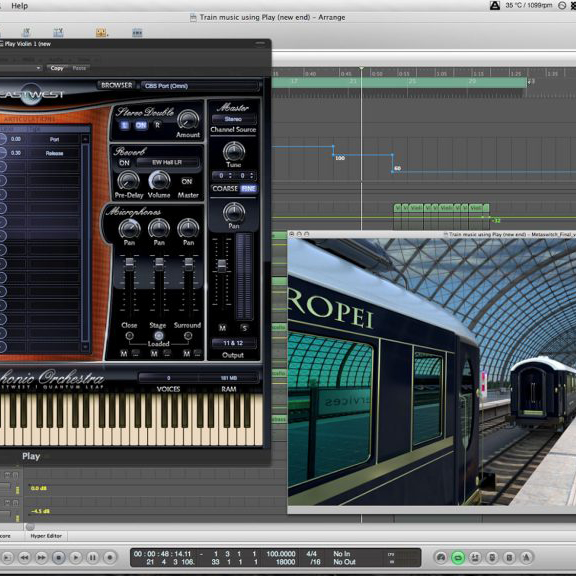
Task: Toggle the Stage microphone loaded indicator
Action: [159, 336]
